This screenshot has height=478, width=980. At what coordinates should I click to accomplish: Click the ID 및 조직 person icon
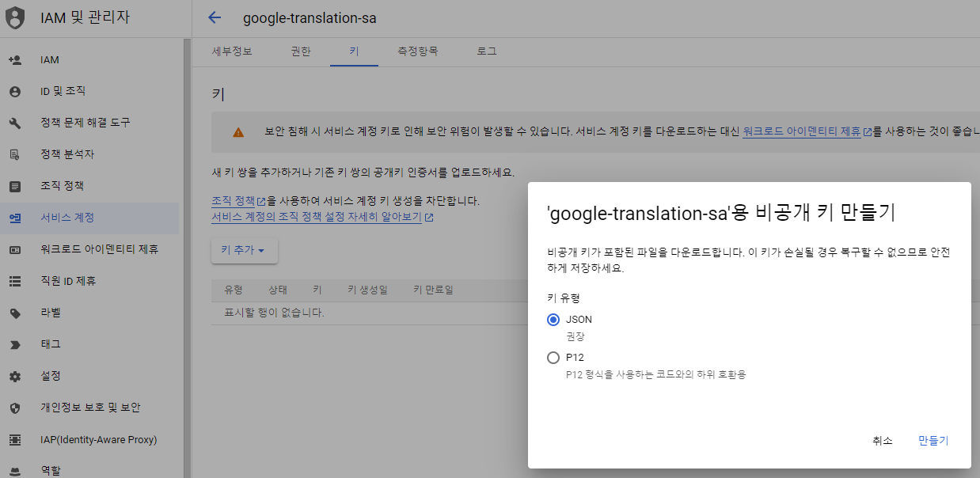click(x=14, y=91)
